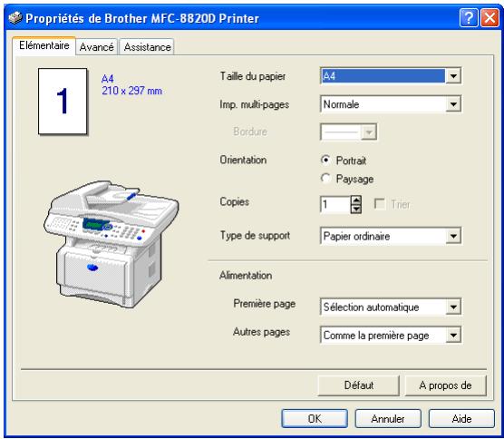Click the greyed 'Bordure' label
Screen dimensions: 504x439
pos(250,132)
